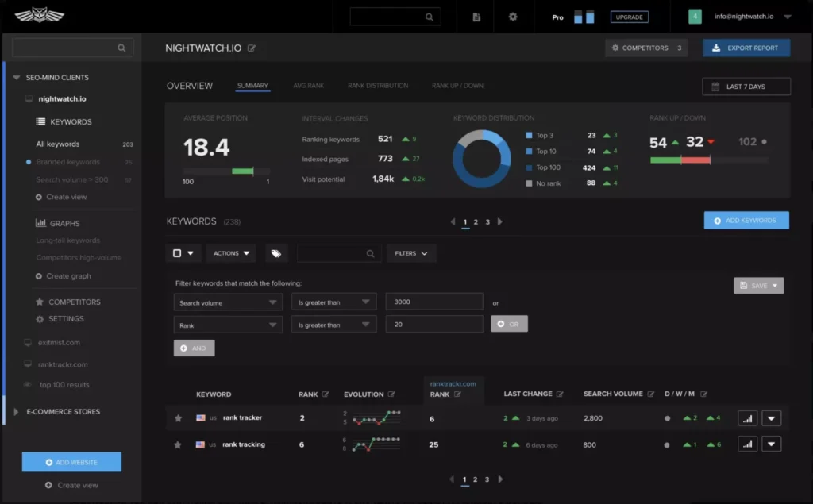Open the LAST 7 DAYS date range
This screenshot has width=813, height=504.
tap(746, 87)
